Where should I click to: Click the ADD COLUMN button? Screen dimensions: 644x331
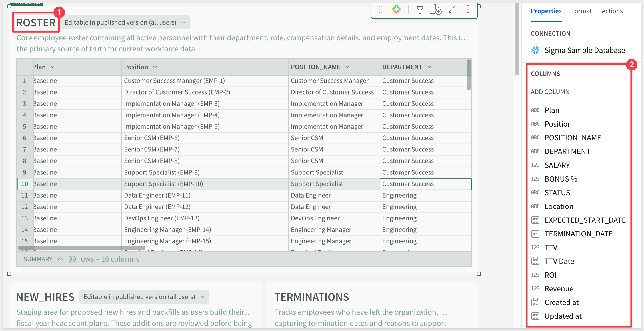[x=550, y=92]
